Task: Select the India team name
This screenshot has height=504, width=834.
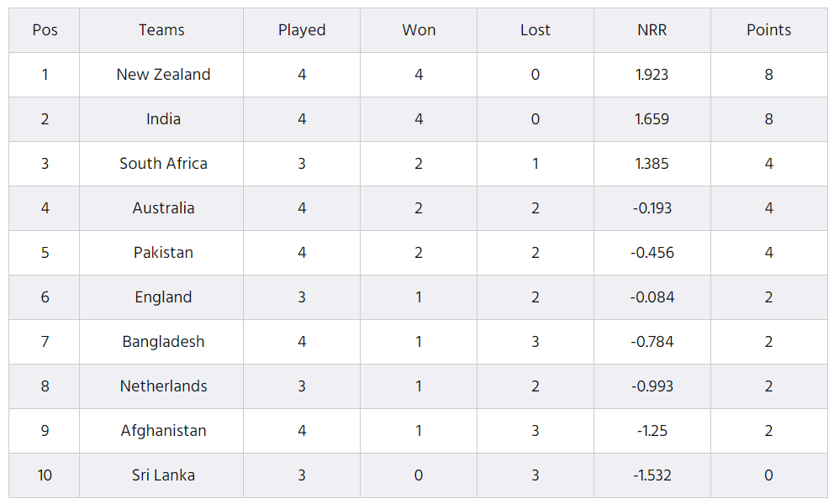Action: 163,119
